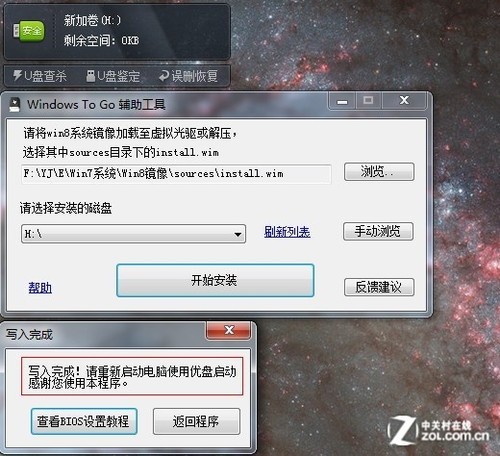Open the H:\ install disk combo box
500x456 pixels.
[x=133, y=234]
